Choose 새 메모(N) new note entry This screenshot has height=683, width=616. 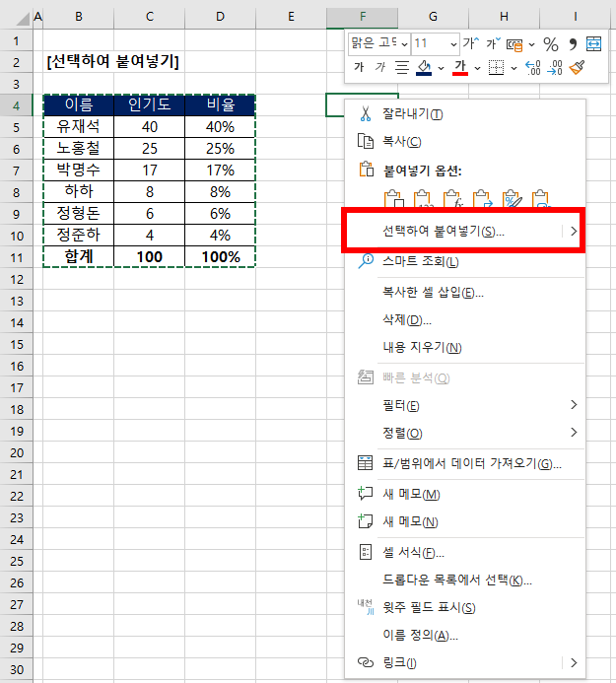pos(465,521)
